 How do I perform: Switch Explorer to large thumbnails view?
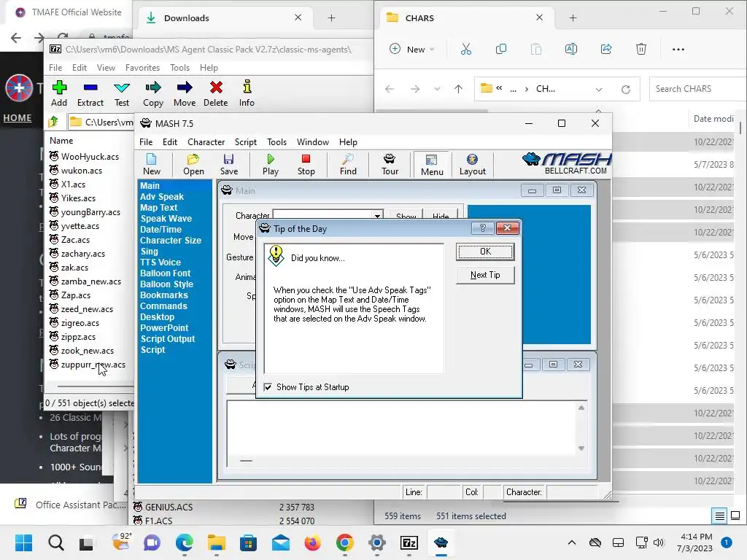coord(735,516)
